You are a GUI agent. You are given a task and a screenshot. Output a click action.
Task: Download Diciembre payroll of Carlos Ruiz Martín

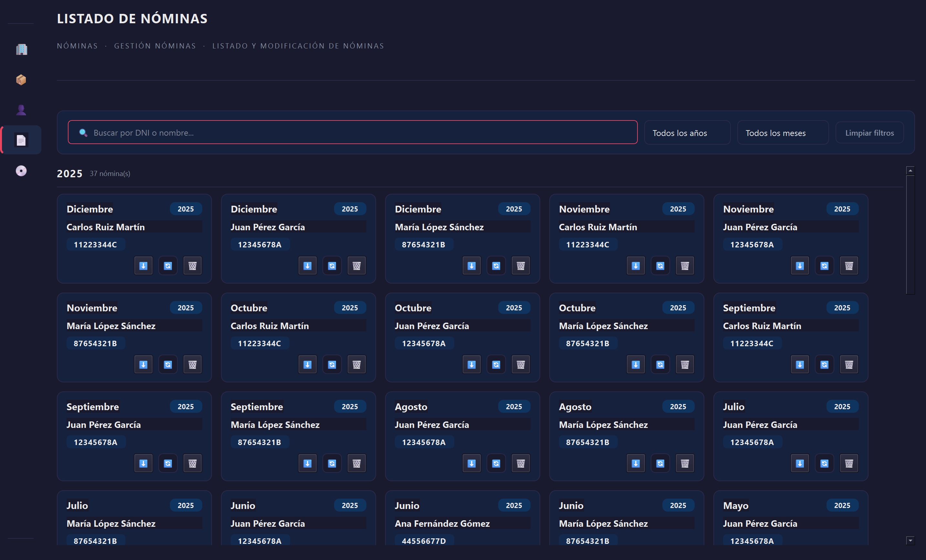143,266
